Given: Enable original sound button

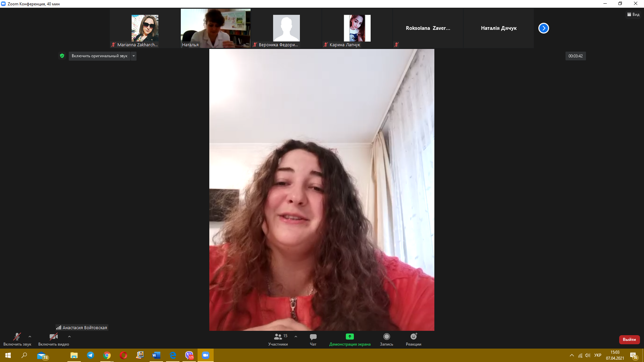Looking at the screenshot, I should (99, 56).
